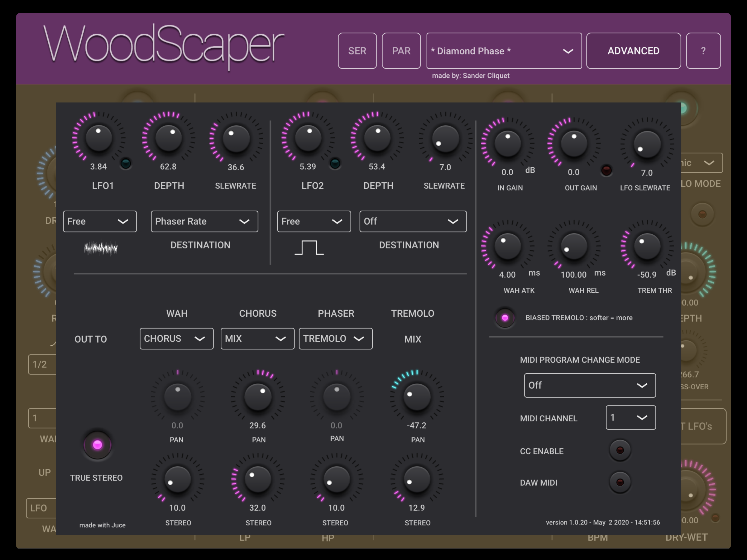
Task: Change the LFO1 destination from Phaser Rate
Action: 204,221
